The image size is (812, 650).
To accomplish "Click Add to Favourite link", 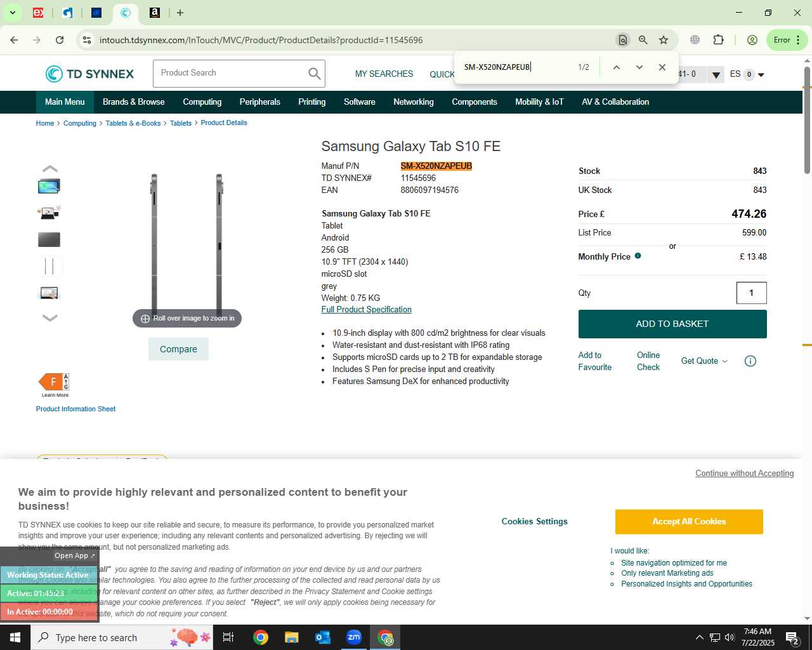I will (x=595, y=361).
